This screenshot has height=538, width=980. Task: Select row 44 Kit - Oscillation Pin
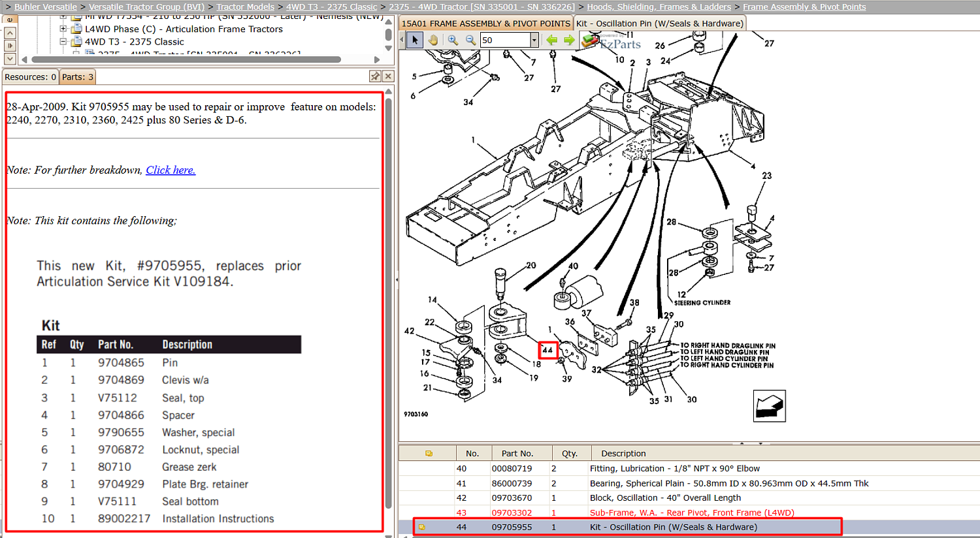pos(689,527)
